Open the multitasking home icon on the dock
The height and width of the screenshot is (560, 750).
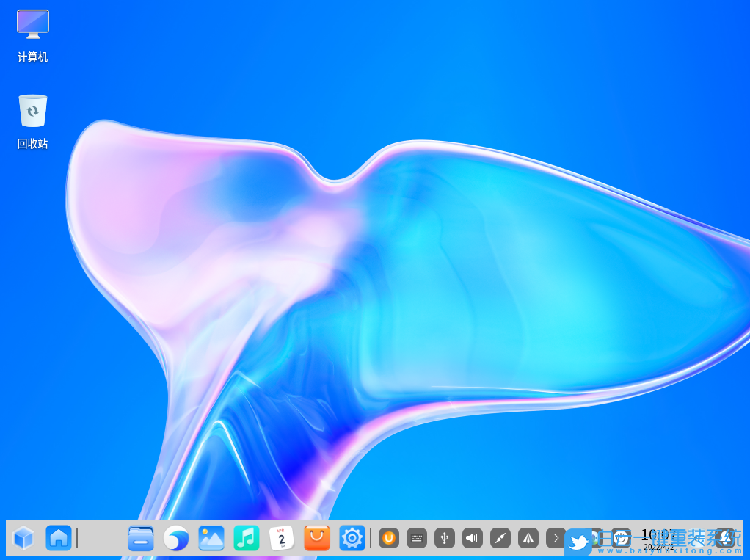coord(58,538)
